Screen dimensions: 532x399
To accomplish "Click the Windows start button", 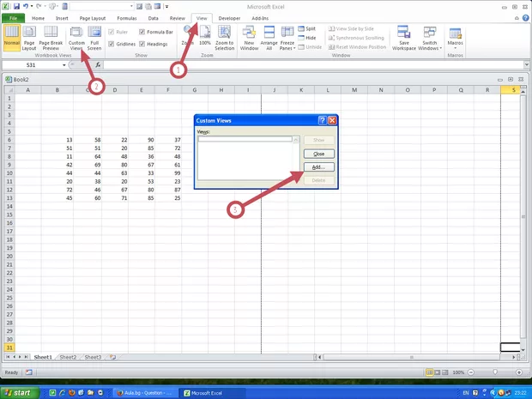I will point(21,392).
